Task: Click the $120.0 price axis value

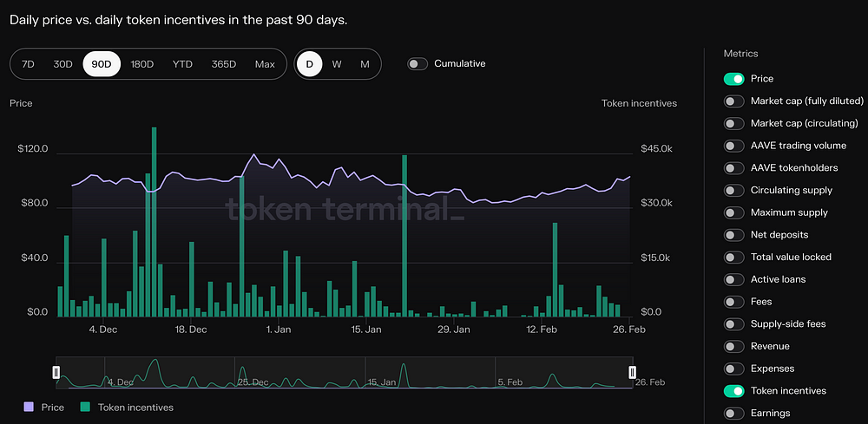Action: pos(33,149)
